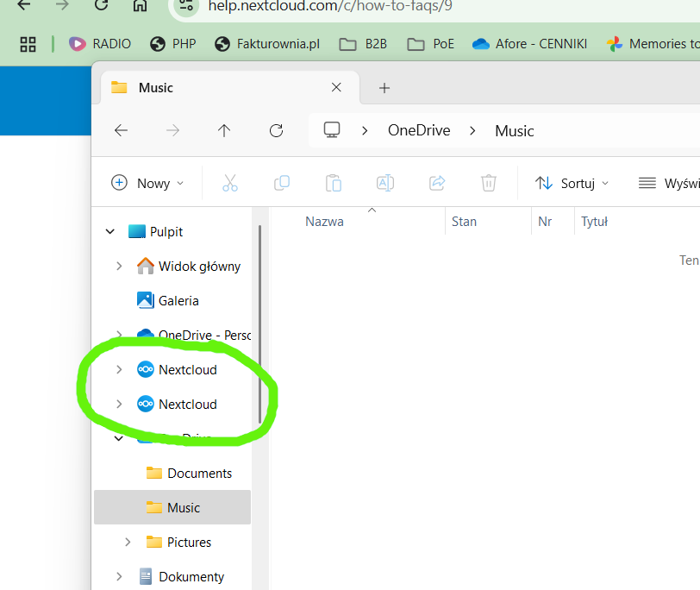Click OneDrive in the breadcrumb path
700x590 pixels.
419,131
